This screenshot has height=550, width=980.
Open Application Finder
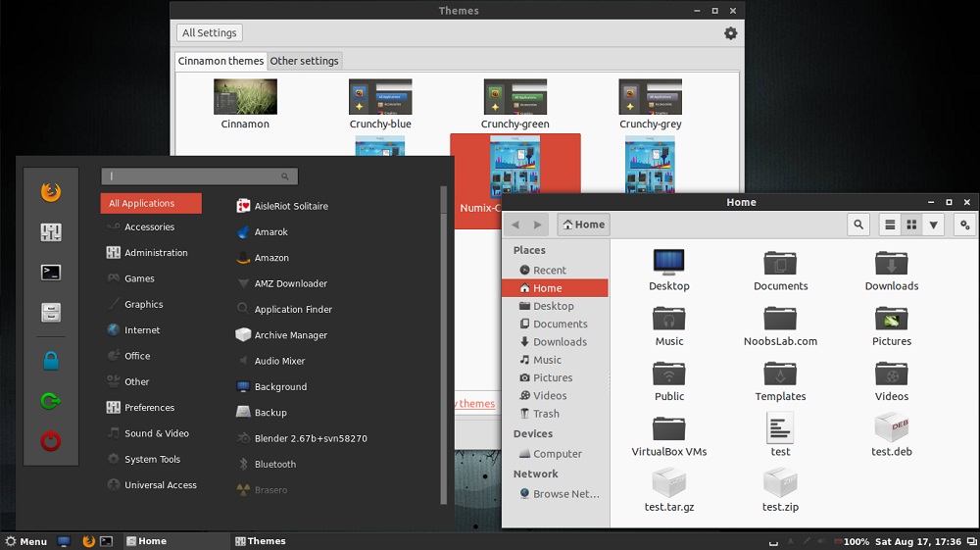(284, 310)
